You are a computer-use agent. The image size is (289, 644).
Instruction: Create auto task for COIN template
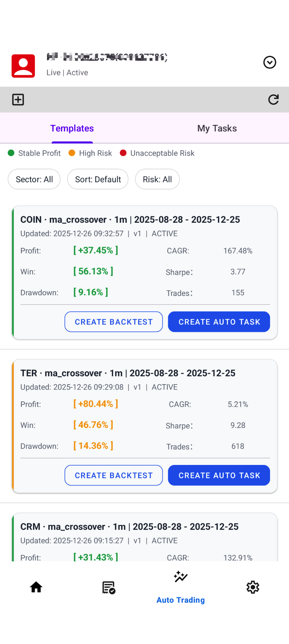coord(219,322)
